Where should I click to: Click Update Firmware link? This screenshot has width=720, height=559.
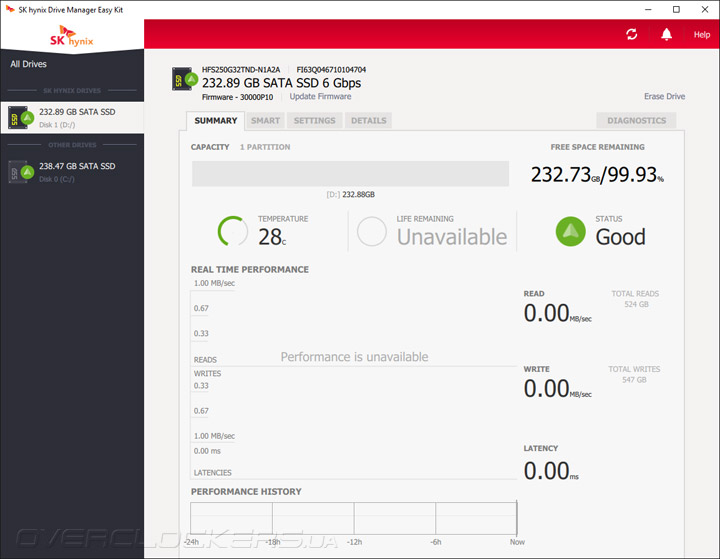click(x=320, y=96)
